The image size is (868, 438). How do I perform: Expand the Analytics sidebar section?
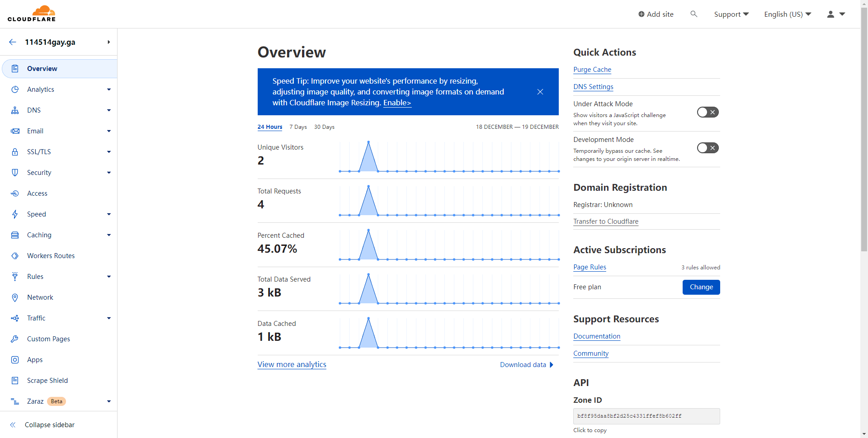pos(109,89)
